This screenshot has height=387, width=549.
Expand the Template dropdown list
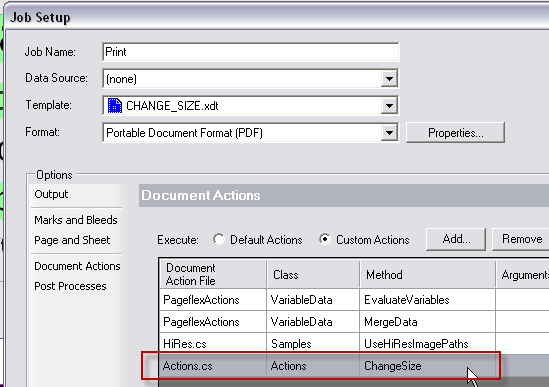click(389, 106)
